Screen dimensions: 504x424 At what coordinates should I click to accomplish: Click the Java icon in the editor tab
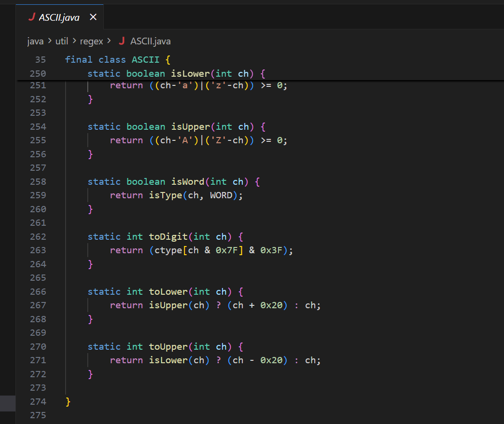[32, 17]
